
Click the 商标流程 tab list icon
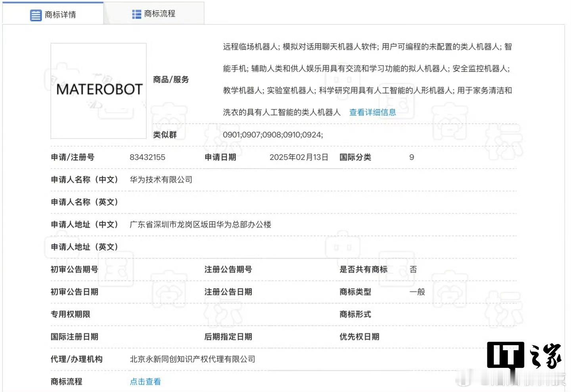(136, 14)
